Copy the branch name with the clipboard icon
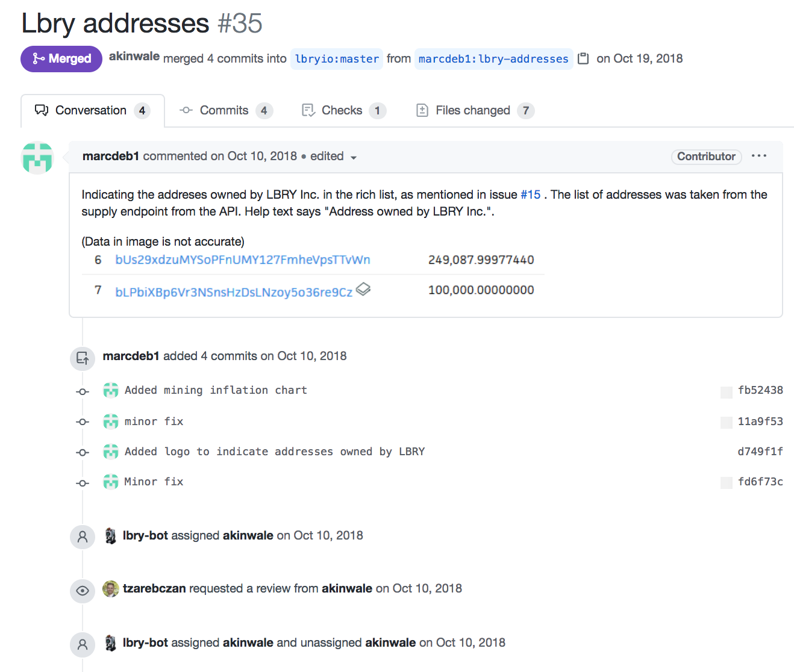 click(x=583, y=58)
